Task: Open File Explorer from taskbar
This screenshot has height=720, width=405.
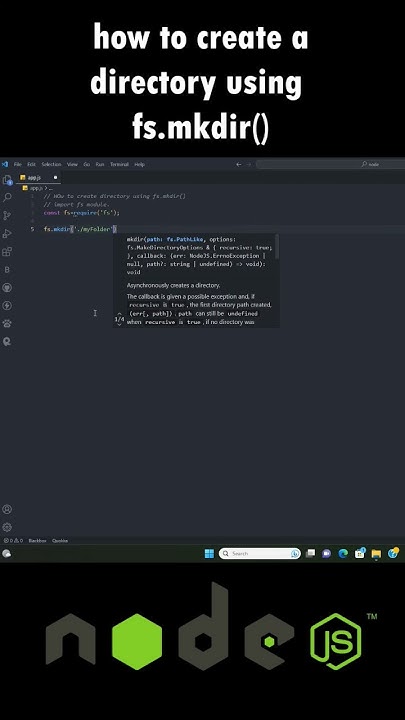Action: coord(377,553)
